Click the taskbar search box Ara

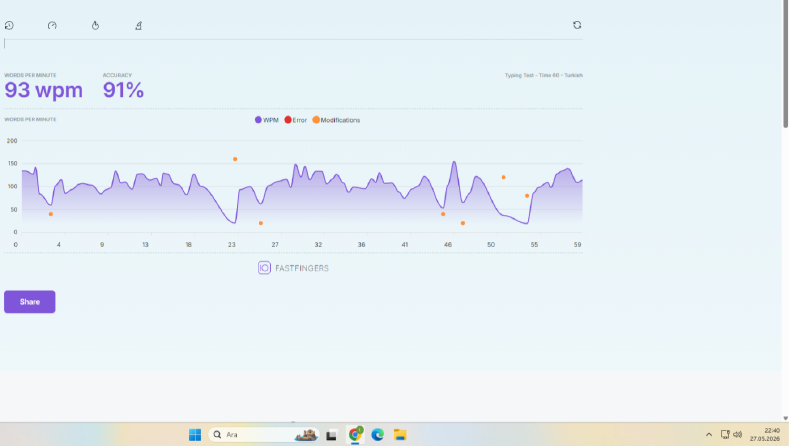coord(263,435)
